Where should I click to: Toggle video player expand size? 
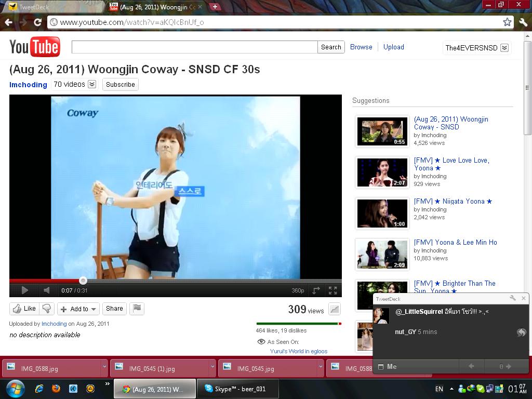click(316, 290)
